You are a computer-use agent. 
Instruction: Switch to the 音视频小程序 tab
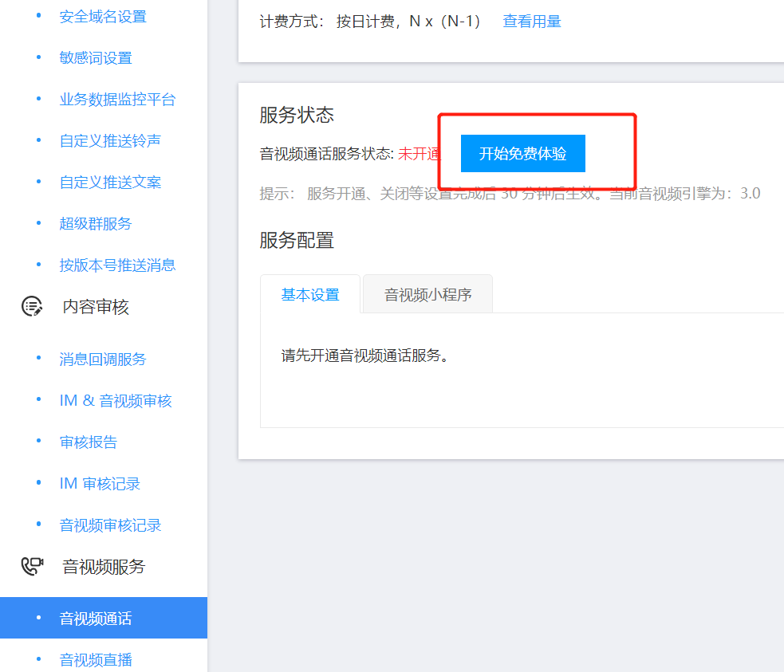(427, 295)
